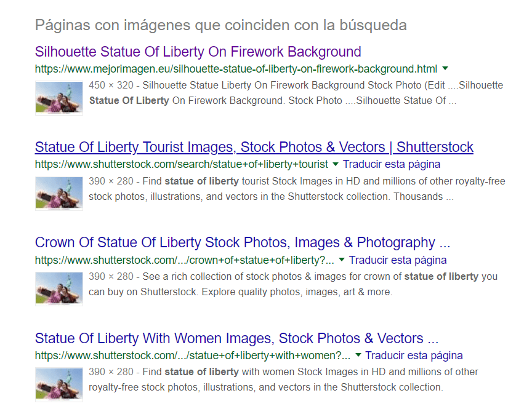Click 'Traducir esta página' for the Crown result
Viewport: 532px width, 409px height.
tap(398, 260)
